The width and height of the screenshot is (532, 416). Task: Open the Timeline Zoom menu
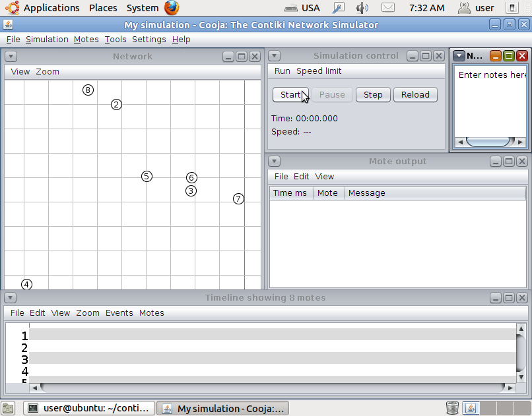point(88,313)
